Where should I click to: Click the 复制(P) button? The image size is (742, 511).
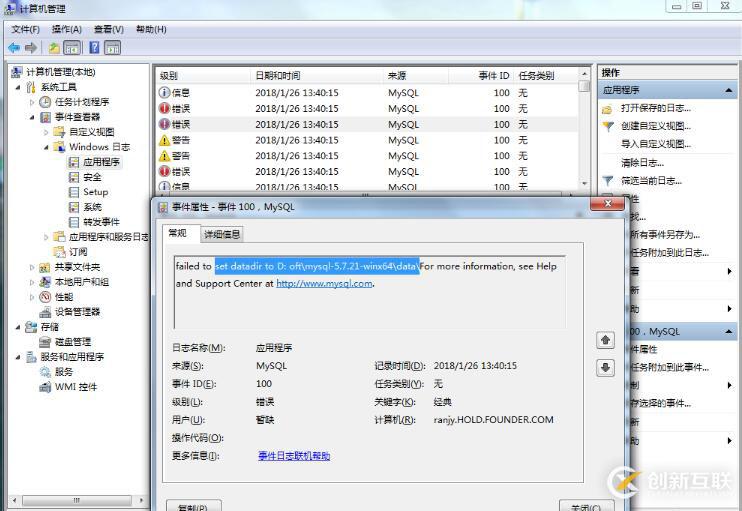click(194, 505)
